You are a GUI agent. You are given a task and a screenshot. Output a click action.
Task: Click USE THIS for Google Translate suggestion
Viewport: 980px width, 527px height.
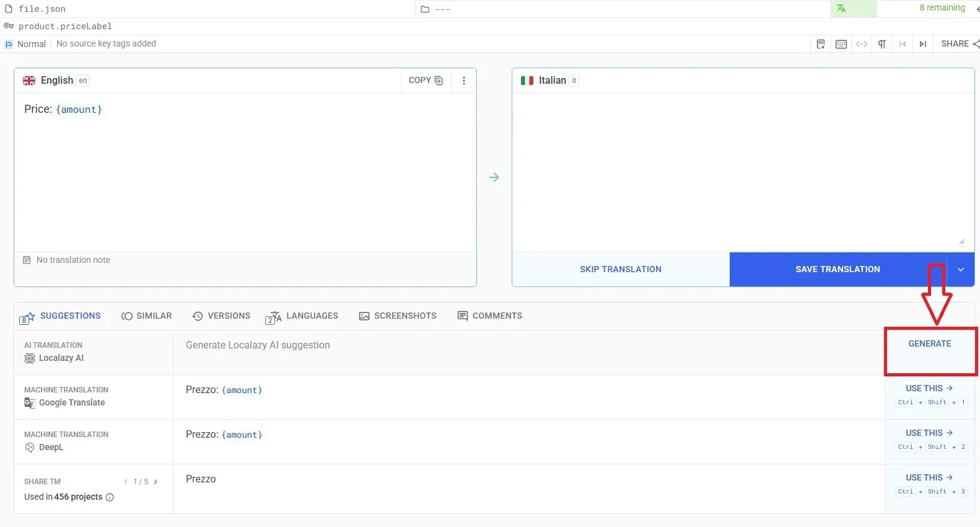pos(929,388)
